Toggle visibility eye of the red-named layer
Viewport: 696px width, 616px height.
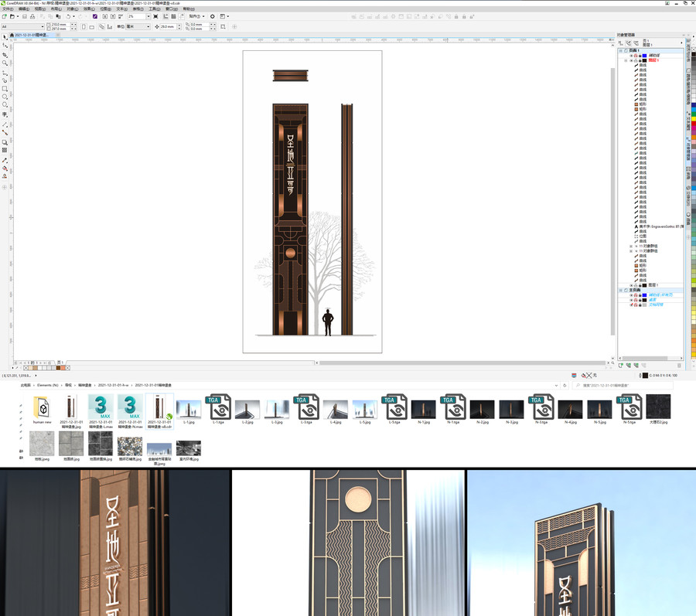(x=631, y=60)
